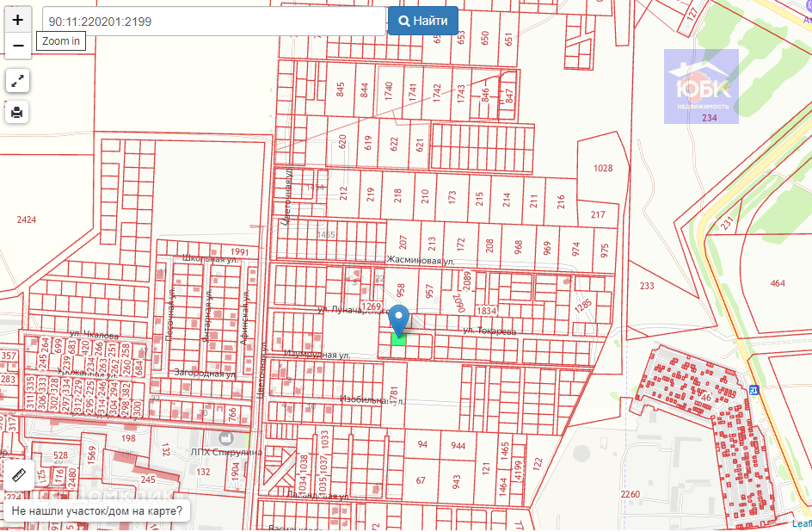Click the ул. Токарева street label
The image size is (812, 532).
[489, 331]
